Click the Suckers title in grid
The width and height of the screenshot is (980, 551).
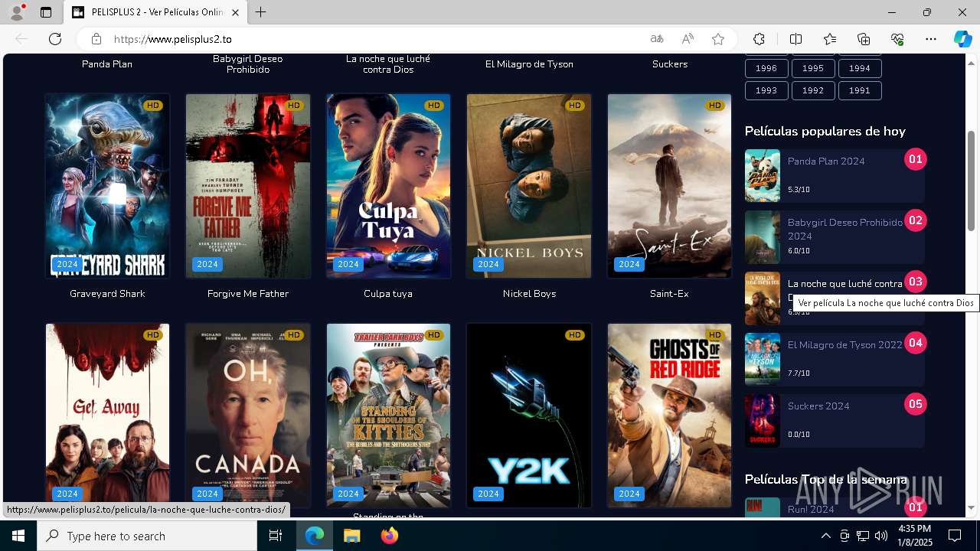(x=670, y=64)
